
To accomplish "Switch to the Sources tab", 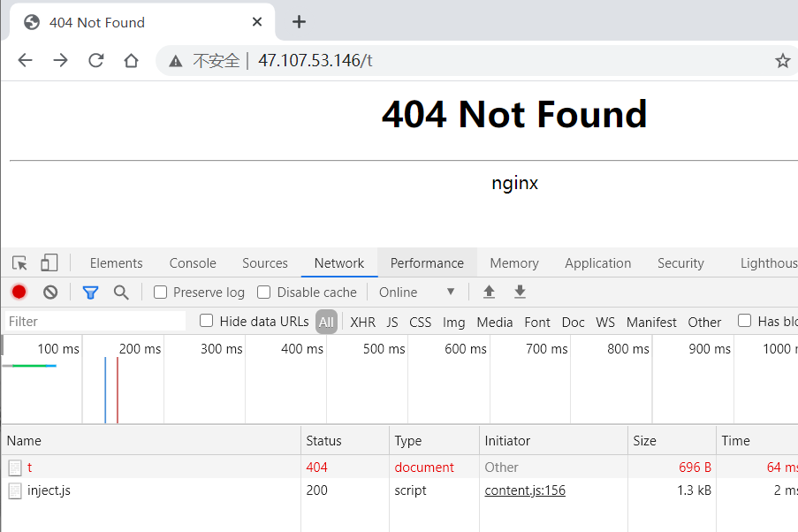I will [x=264, y=263].
